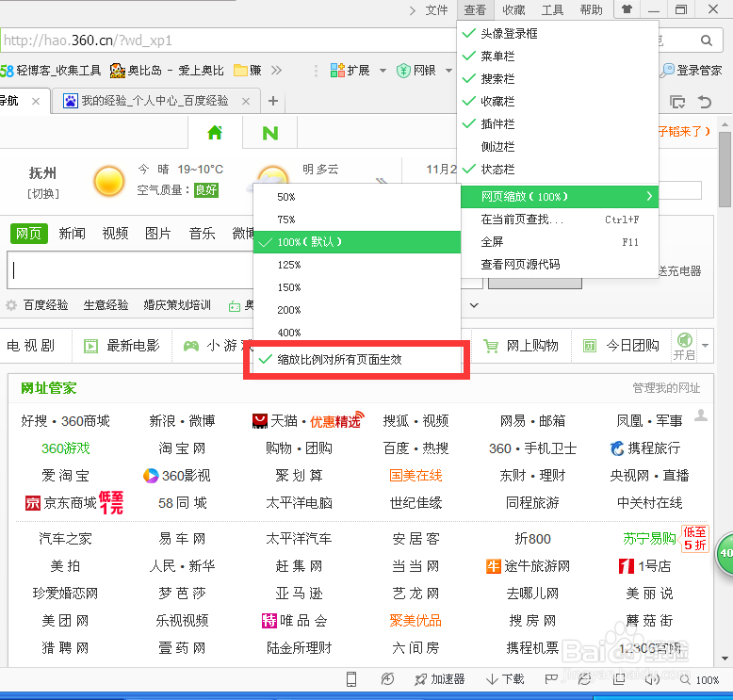733x700 pixels.
Task: Open dropdown arrow beside 开启
Action: pyautogui.click(x=706, y=346)
